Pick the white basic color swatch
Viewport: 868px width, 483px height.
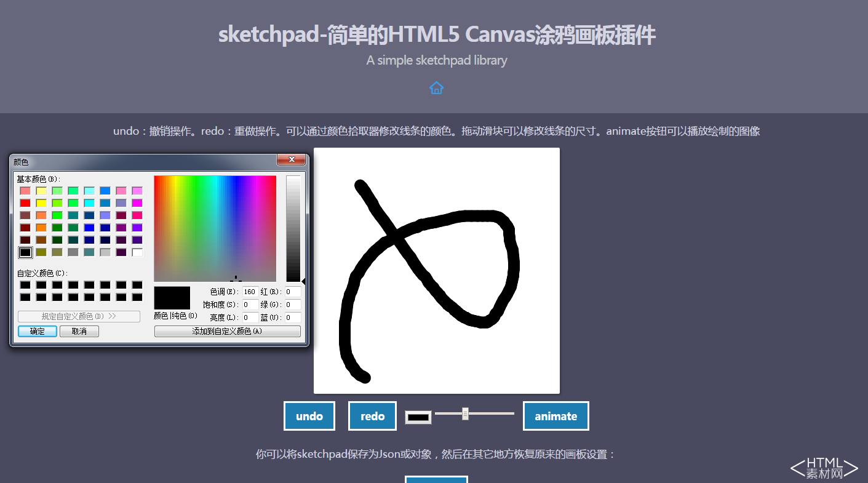(x=137, y=252)
